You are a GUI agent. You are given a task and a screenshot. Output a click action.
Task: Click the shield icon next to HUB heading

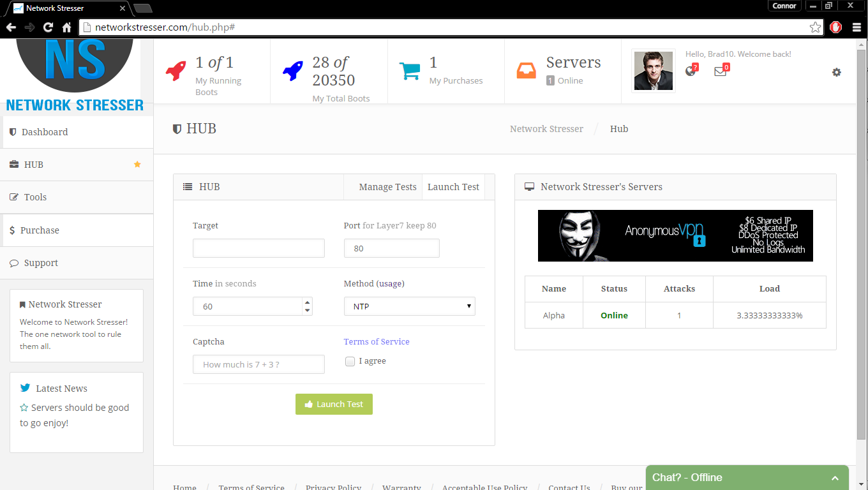177,129
